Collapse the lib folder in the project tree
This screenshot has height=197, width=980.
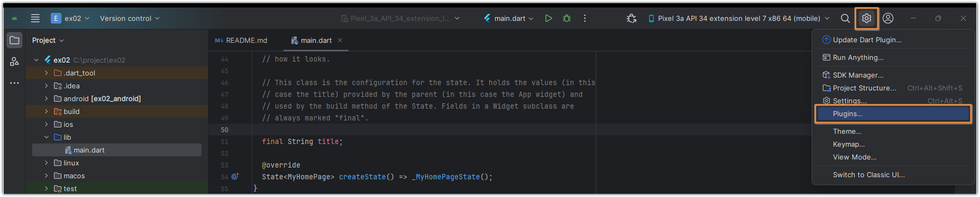pos(47,138)
